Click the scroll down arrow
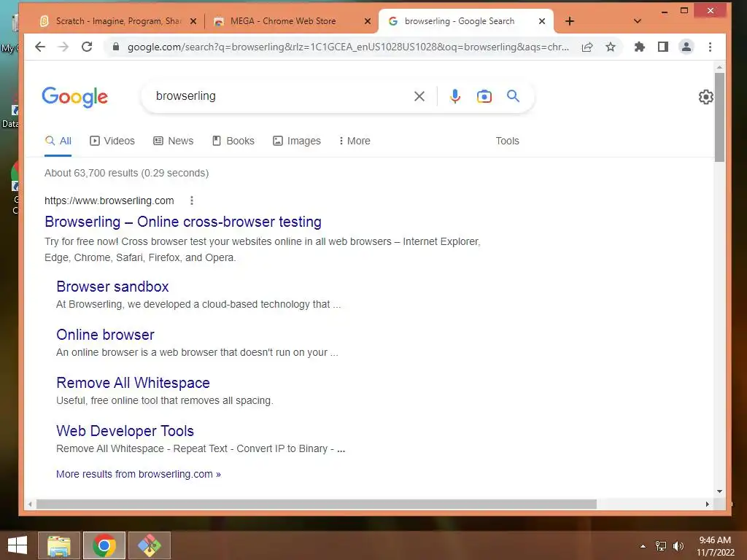 pos(719,491)
